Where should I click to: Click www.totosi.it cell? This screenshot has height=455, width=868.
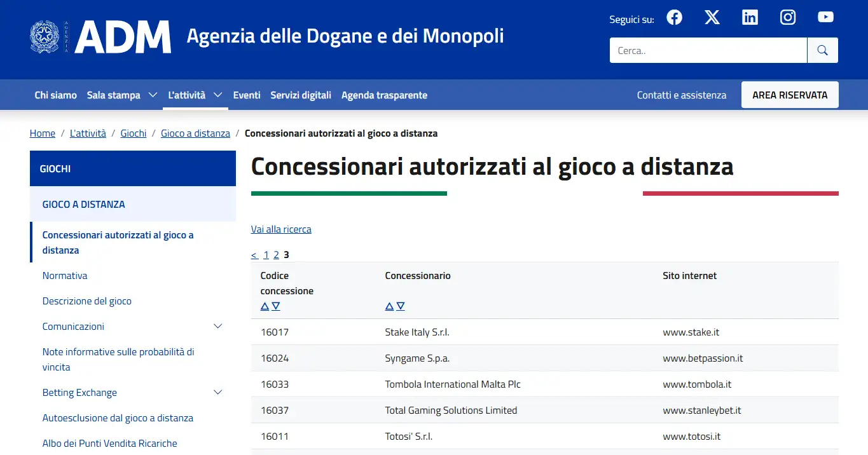(692, 437)
